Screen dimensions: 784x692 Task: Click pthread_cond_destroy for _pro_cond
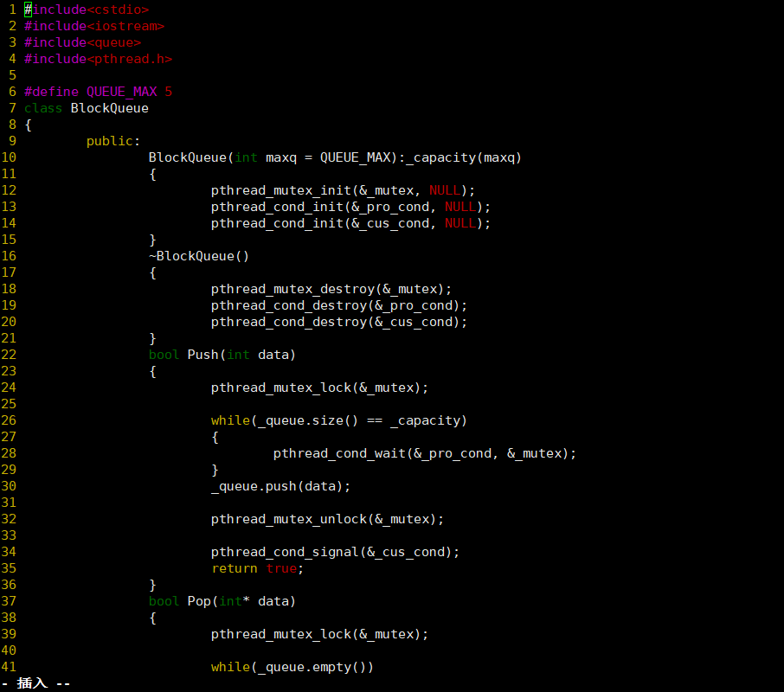[x=339, y=305]
